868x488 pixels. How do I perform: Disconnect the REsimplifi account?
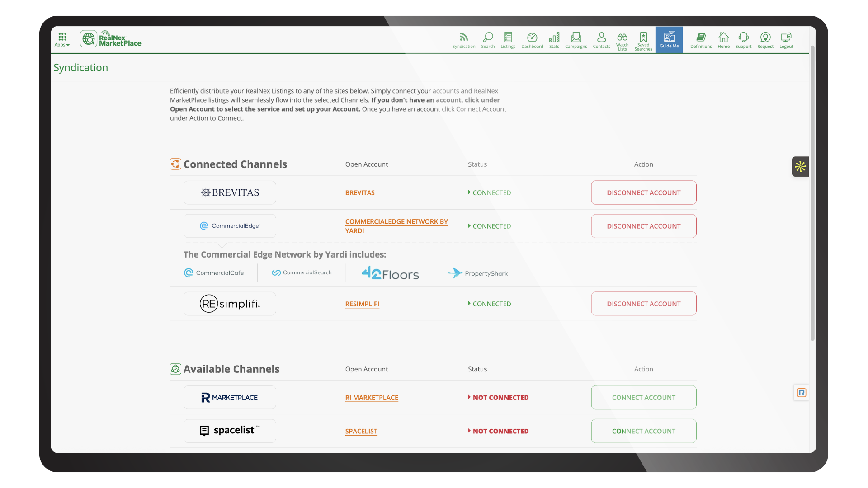coord(644,304)
